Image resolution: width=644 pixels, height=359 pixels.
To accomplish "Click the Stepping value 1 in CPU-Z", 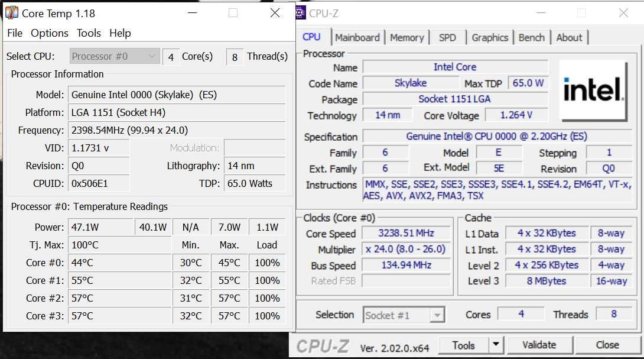I will pos(609,153).
